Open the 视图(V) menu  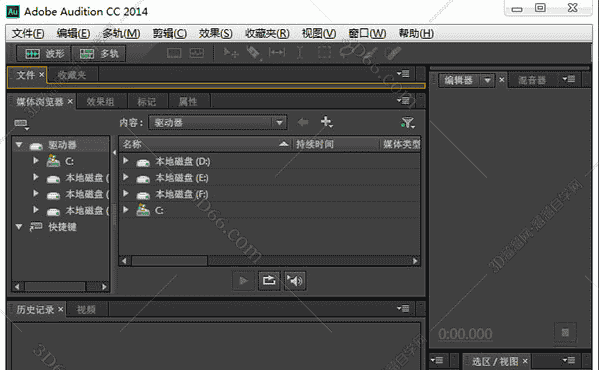(319, 34)
